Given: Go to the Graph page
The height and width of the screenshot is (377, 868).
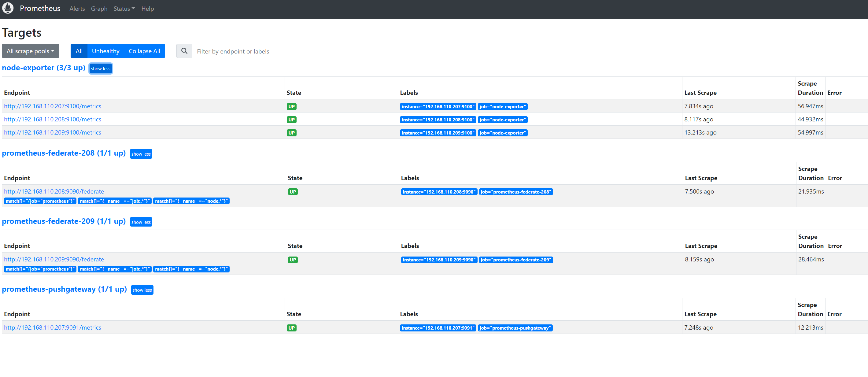Looking at the screenshot, I should [x=99, y=9].
